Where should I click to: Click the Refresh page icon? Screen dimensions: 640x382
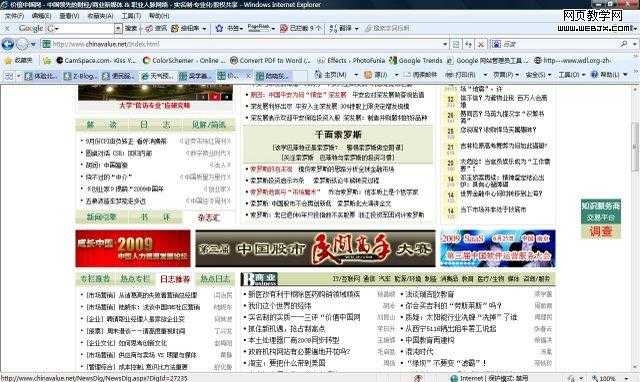[469, 44]
